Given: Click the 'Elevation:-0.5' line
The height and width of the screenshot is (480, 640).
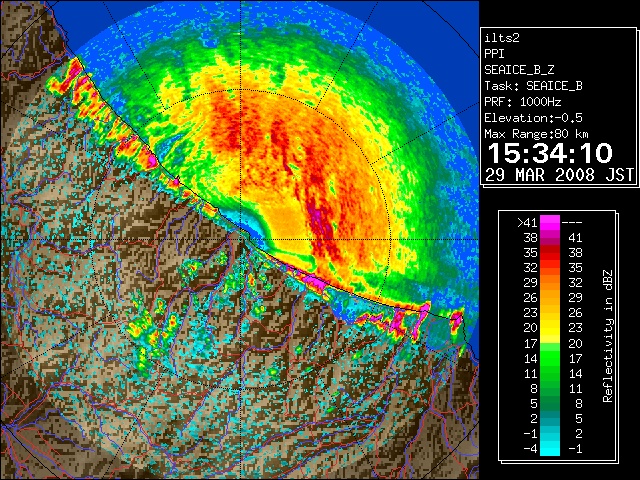Looking at the screenshot, I should pos(533,118).
